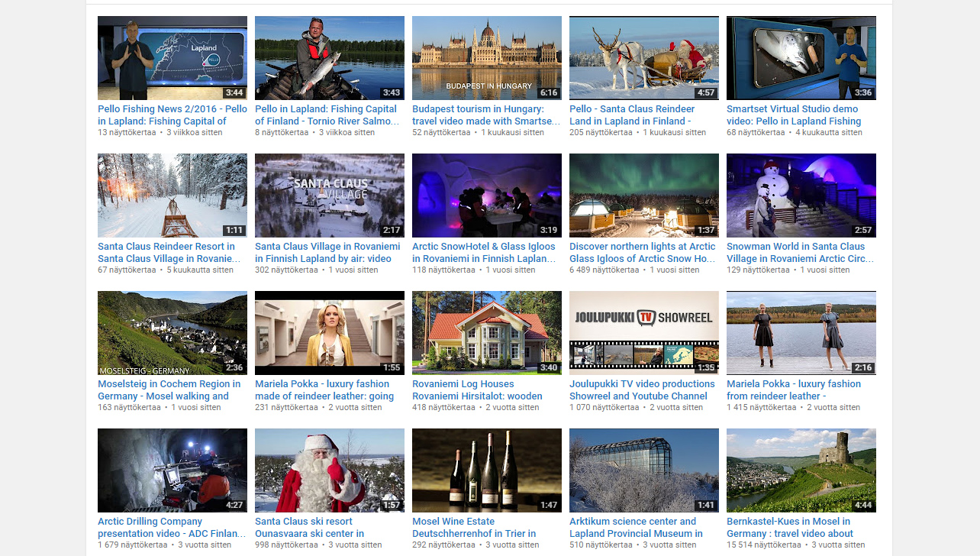Play the Arctic SnowHotel dining thumbnail
This screenshot has width=980, height=556.
point(487,196)
